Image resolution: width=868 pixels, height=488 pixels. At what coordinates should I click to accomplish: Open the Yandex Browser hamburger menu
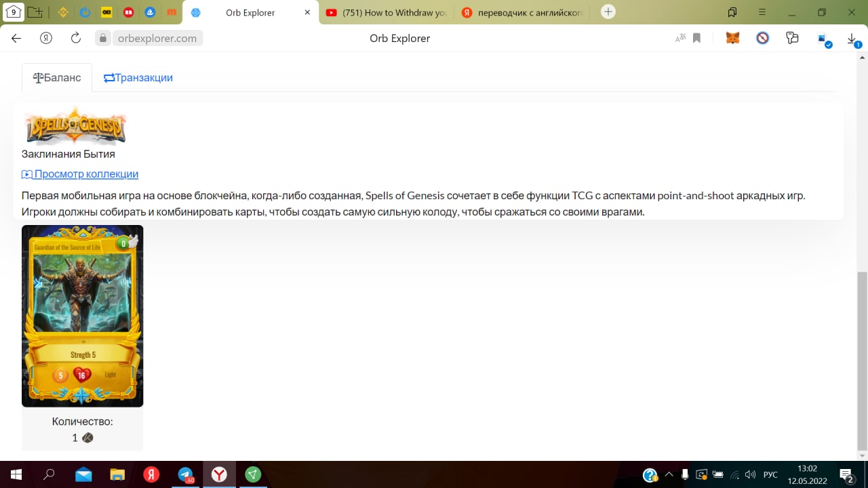tap(762, 12)
